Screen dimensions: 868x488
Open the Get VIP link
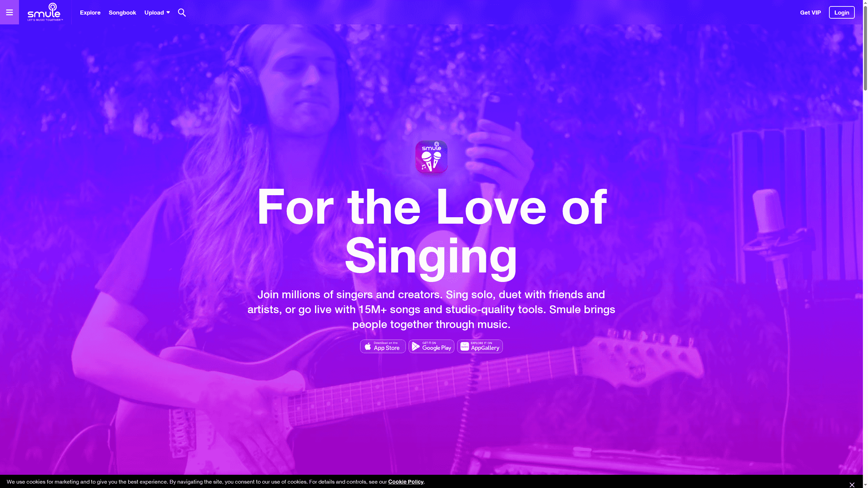point(810,13)
